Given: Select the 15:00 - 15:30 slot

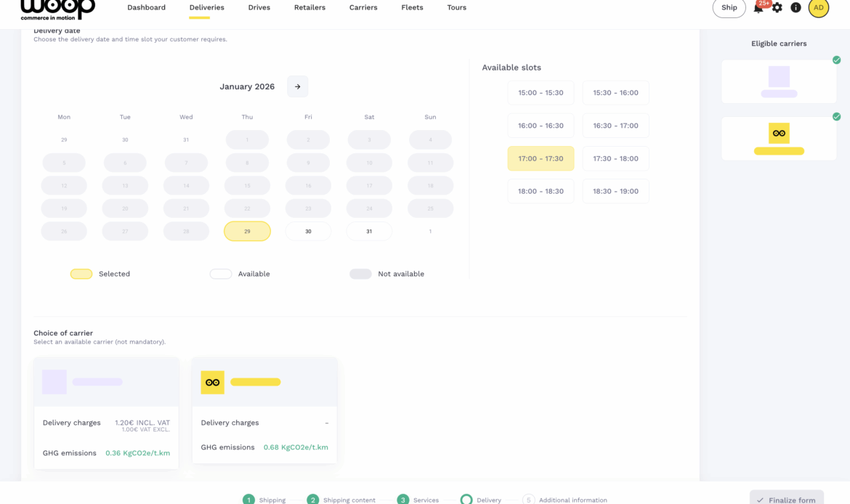Looking at the screenshot, I should point(541,93).
